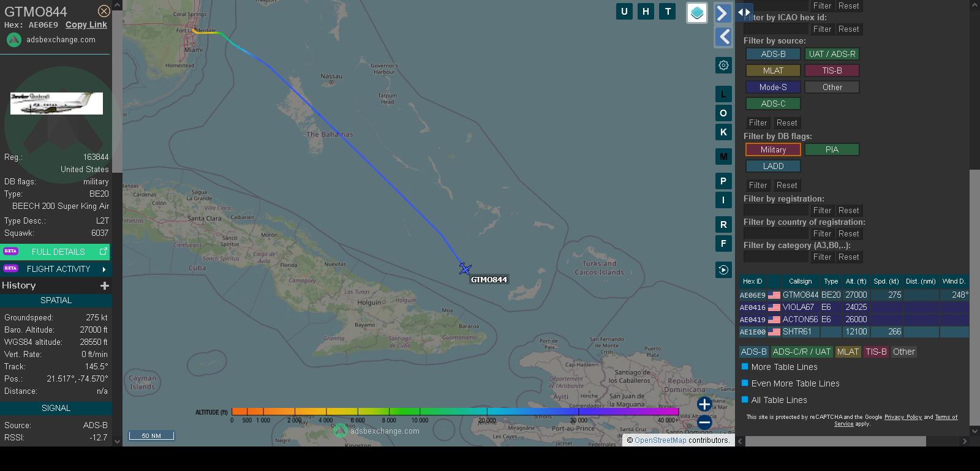Toggle the UAT / ADS-R source filter
The image size is (980, 471).
pyautogui.click(x=832, y=54)
